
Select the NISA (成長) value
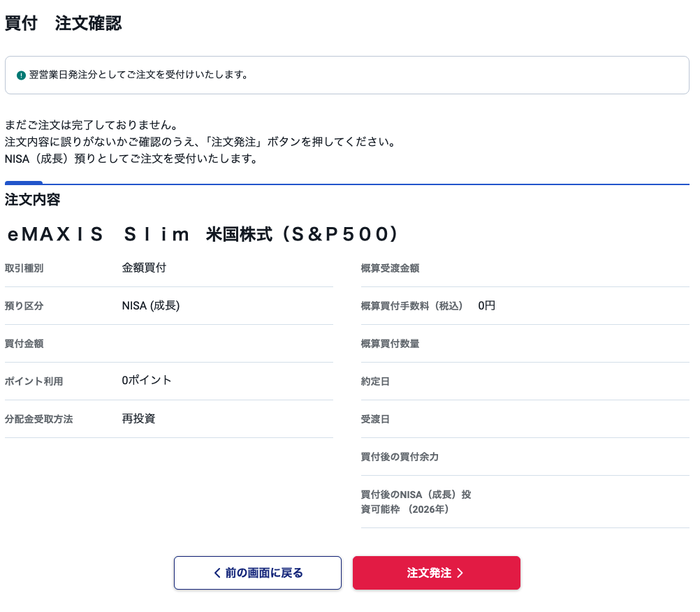click(x=151, y=306)
